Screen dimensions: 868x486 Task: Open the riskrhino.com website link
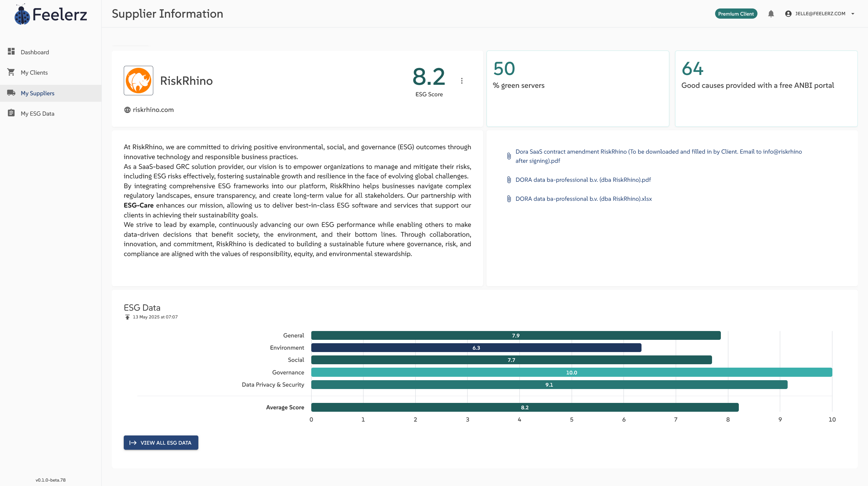[153, 110]
